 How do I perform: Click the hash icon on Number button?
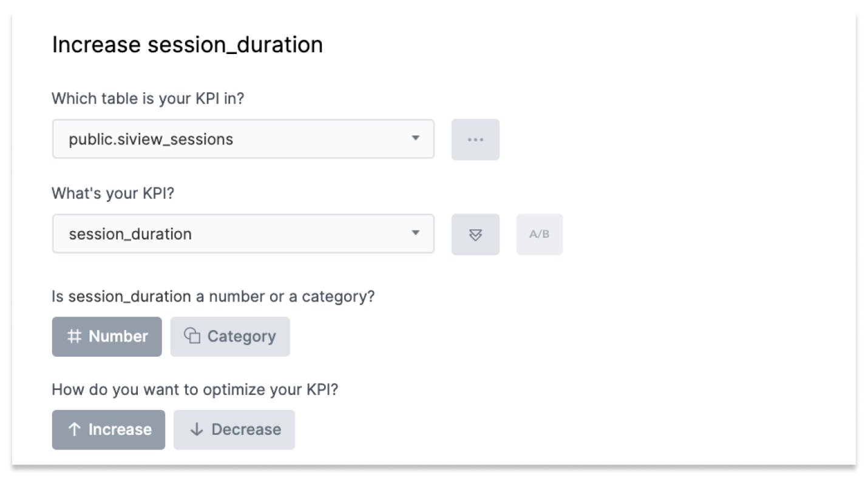[74, 337]
